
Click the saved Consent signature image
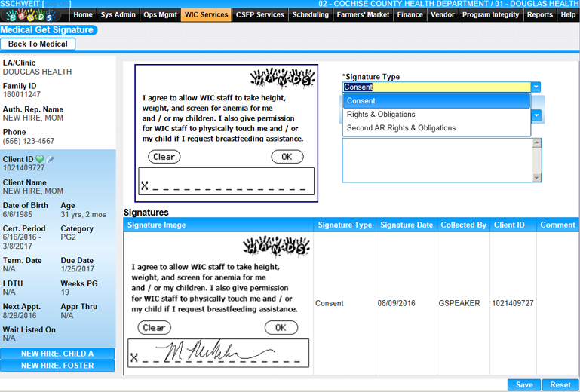(x=219, y=303)
